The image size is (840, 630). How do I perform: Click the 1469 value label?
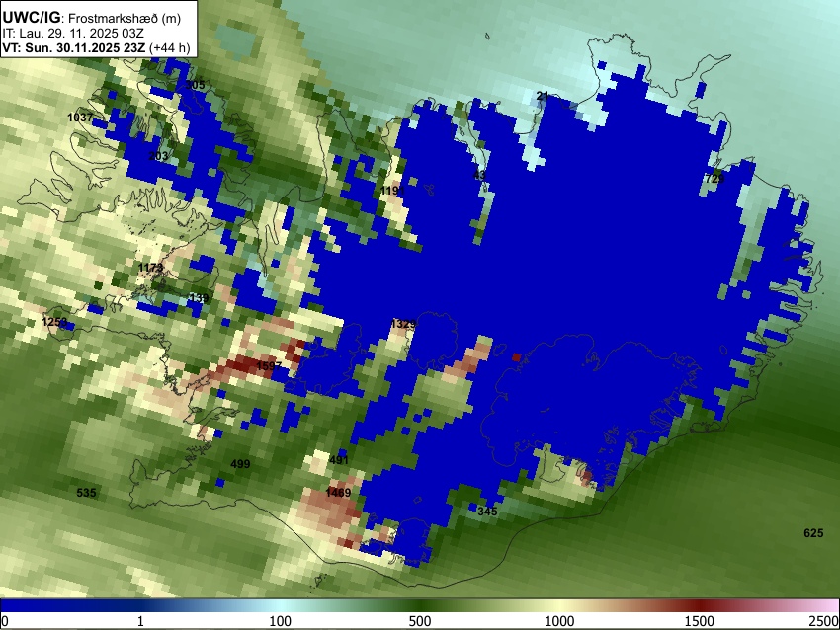tap(338, 493)
